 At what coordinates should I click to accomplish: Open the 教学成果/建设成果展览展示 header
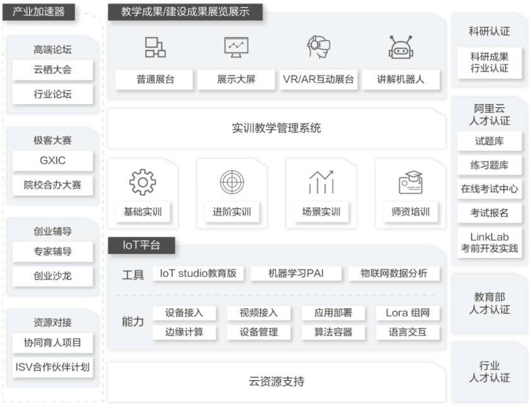tap(185, 12)
